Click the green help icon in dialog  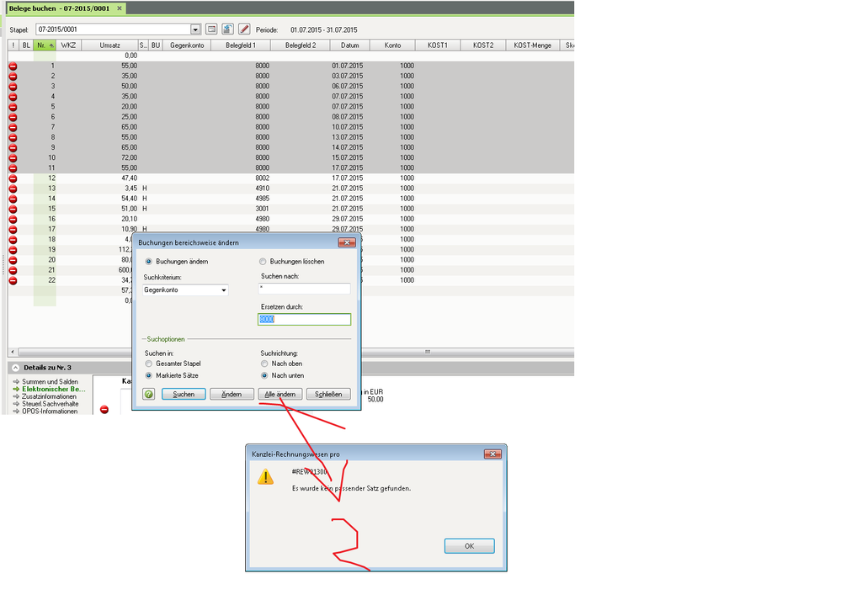pyautogui.click(x=148, y=394)
